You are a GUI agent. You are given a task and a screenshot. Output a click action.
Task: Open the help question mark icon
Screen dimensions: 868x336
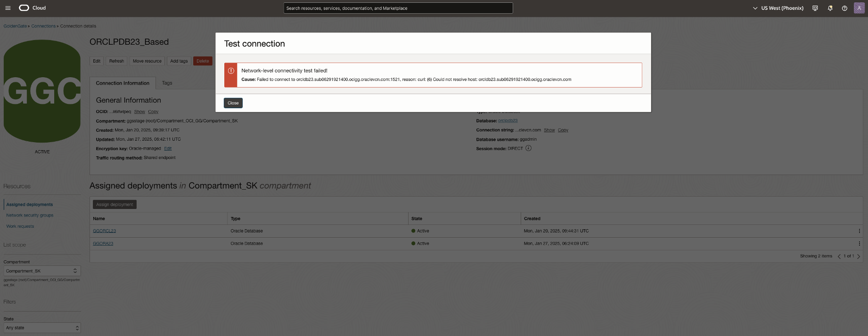[x=844, y=8]
